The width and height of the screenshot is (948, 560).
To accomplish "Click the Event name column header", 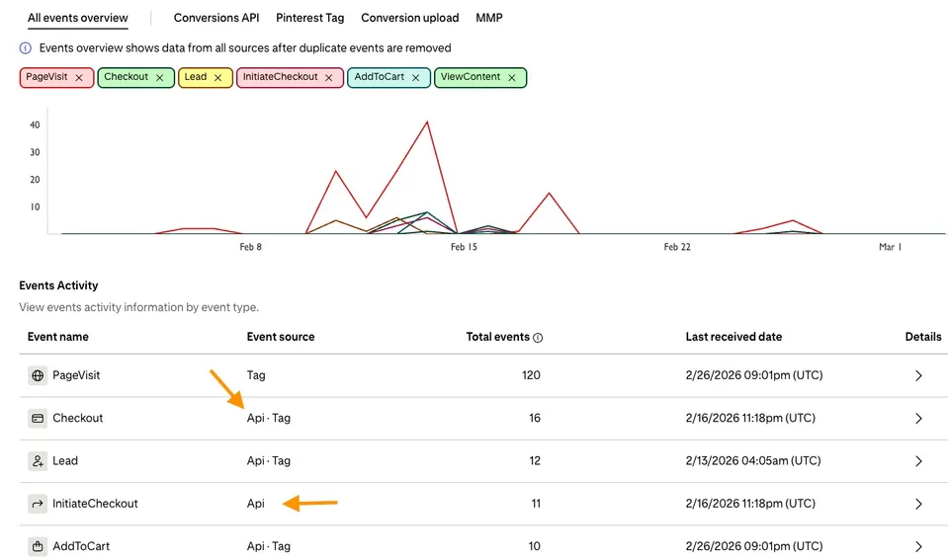I will (58, 337).
